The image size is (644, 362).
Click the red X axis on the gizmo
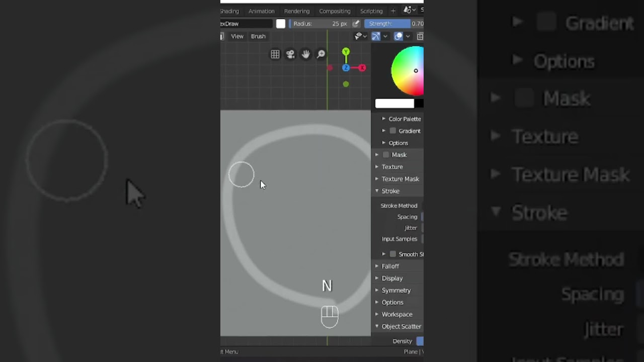[362, 68]
